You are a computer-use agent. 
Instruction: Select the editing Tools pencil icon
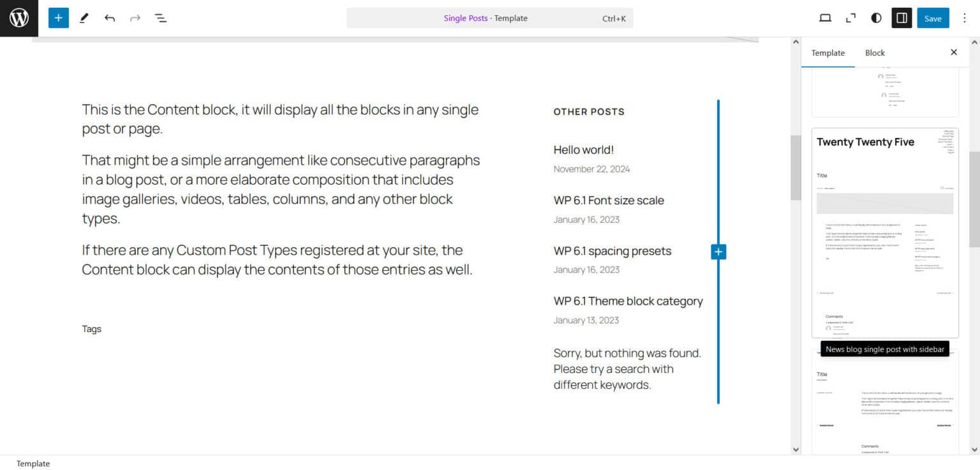tap(84, 18)
